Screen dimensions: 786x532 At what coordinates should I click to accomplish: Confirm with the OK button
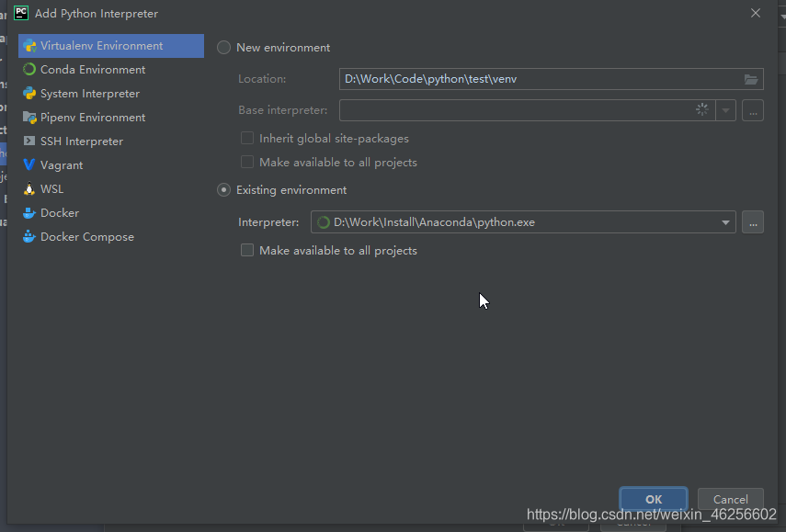(x=654, y=499)
